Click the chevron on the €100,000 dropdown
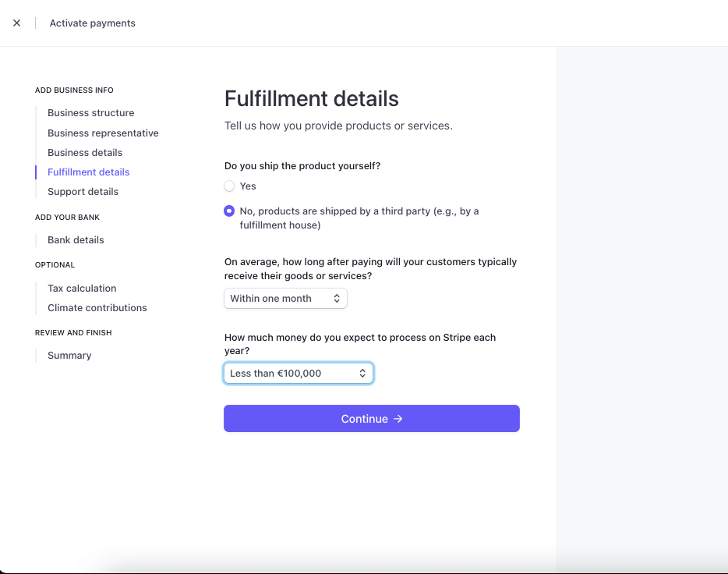 coord(362,374)
